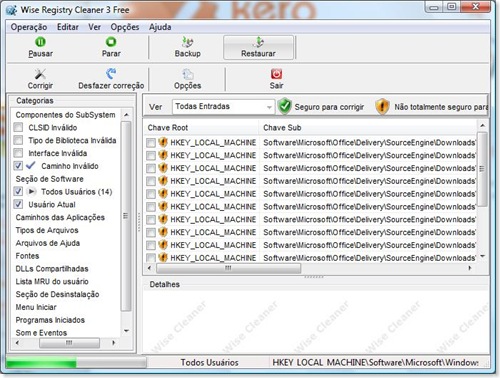Click results vertical scrollbar thumb
The height and width of the screenshot is (378, 500).
click(482, 169)
